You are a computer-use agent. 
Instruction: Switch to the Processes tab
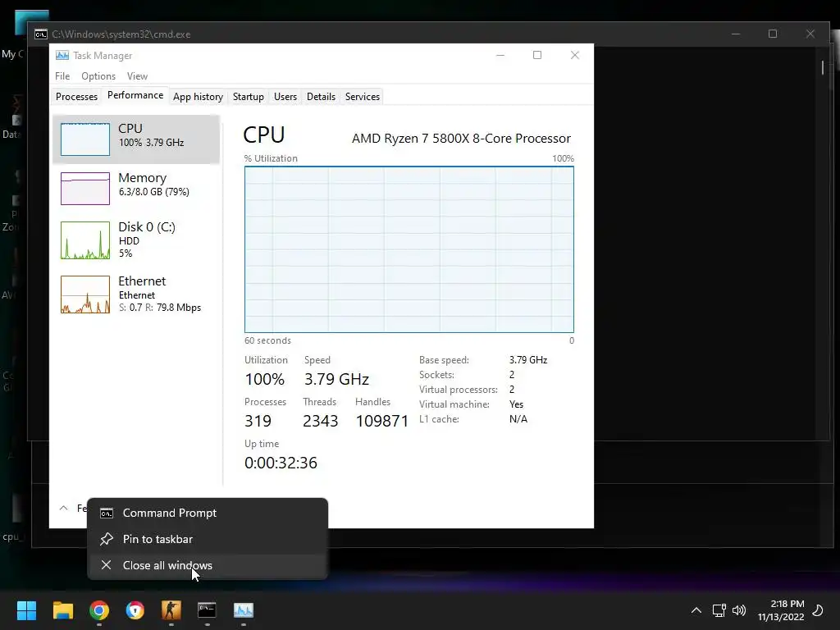point(76,97)
